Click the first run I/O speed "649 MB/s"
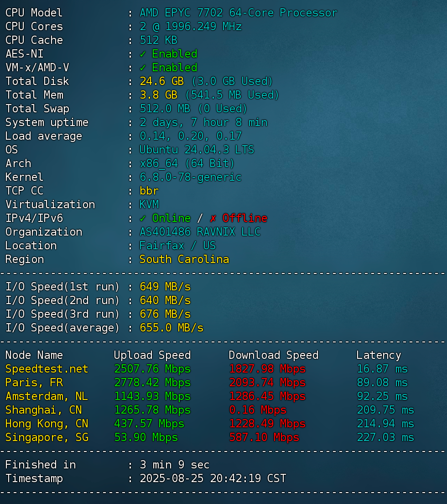 (165, 287)
